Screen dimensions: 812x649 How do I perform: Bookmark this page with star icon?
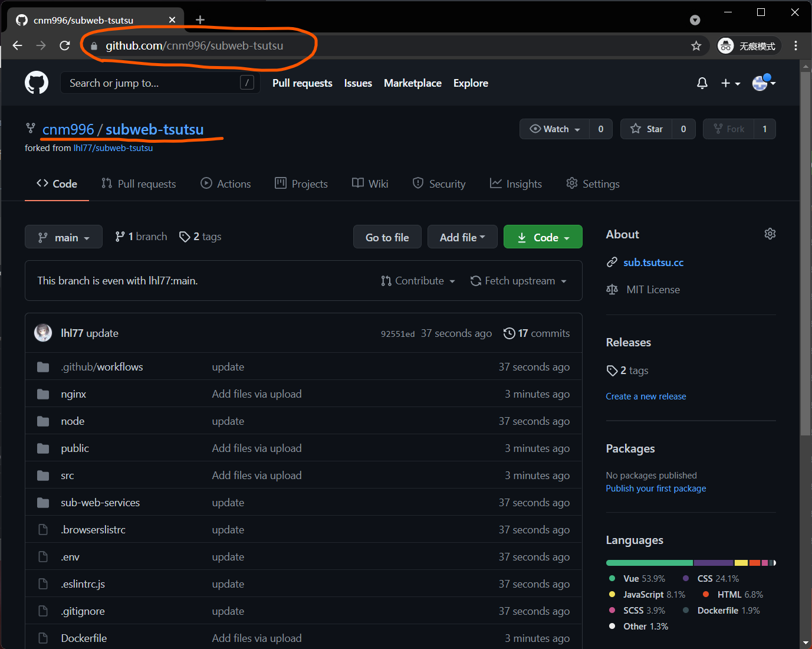pyautogui.click(x=696, y=45)
